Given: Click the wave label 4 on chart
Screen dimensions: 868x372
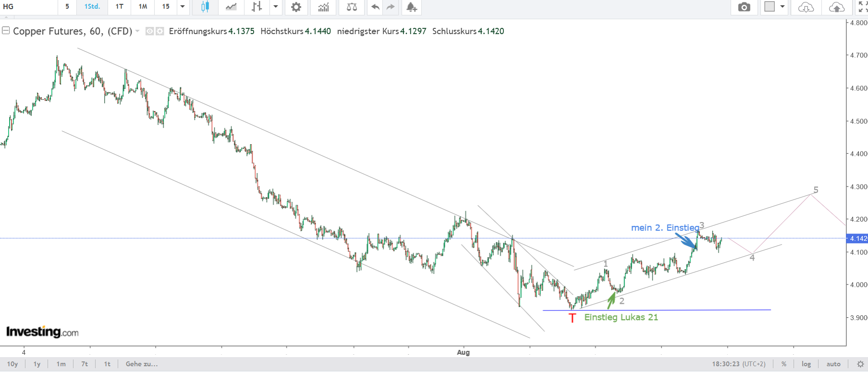Looking at the screenshot, I should point(752,258).
